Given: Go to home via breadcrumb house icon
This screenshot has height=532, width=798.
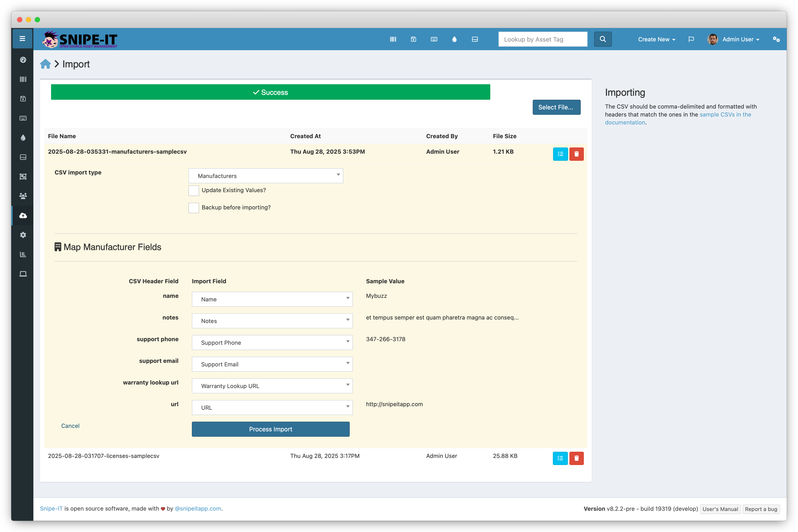Looking at the screenshot, I should (x=46, y=64).
